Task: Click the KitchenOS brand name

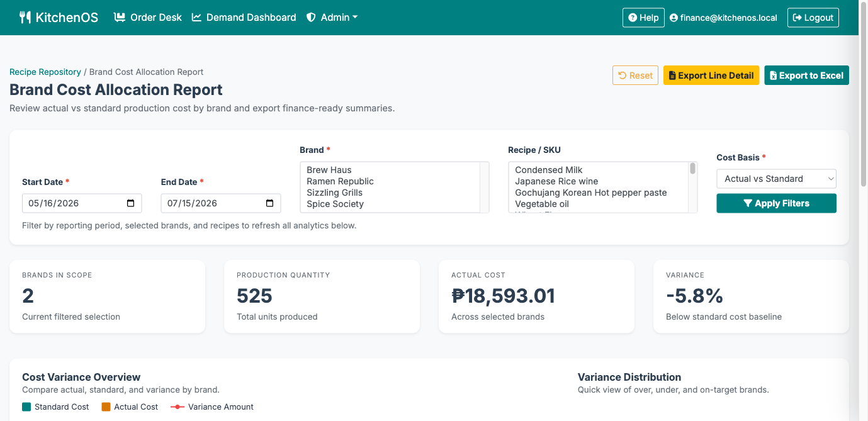Action: [67, 18]
